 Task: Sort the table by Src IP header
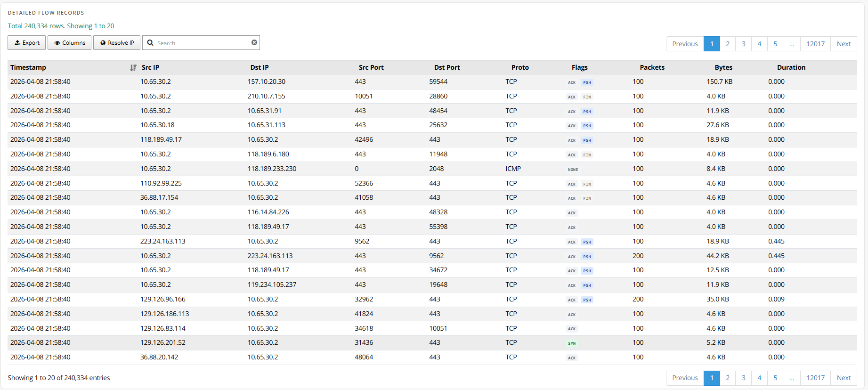pos(150,67)
